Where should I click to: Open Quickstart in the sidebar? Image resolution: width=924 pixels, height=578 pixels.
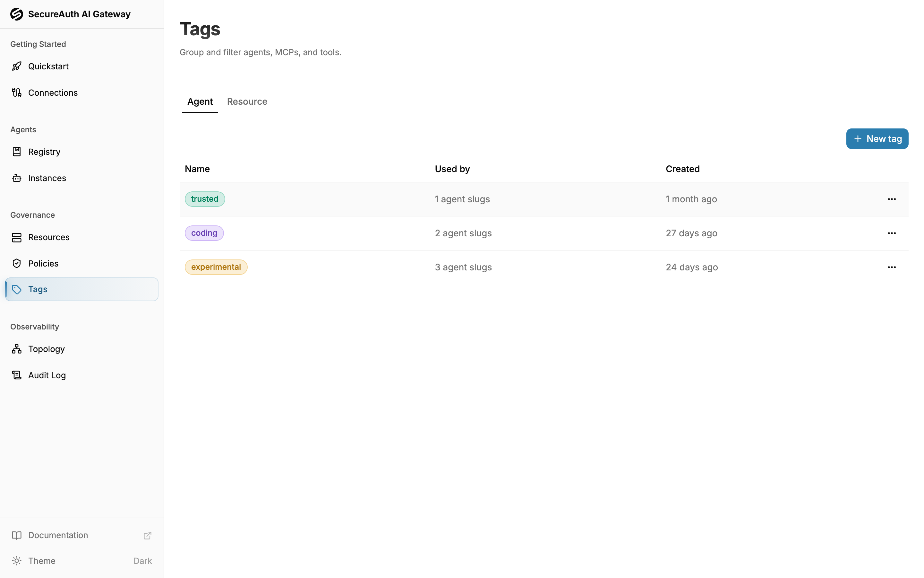click(82, 66)
